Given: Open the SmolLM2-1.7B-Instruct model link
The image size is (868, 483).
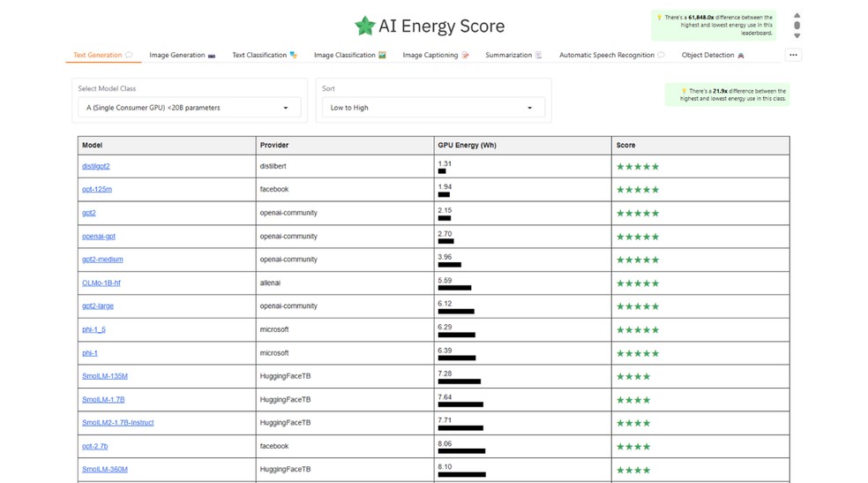Looking at the screenshot, I should (118, 423).
